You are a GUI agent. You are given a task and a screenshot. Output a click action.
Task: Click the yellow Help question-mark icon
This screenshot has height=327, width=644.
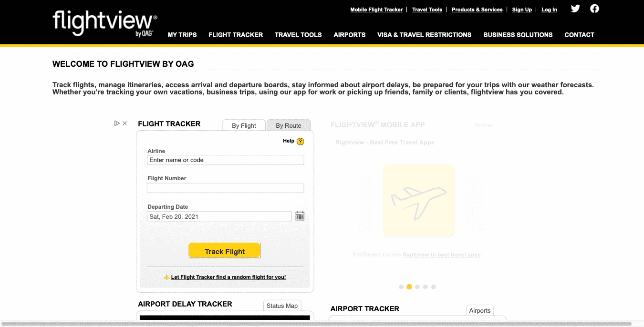click(300, 141)
